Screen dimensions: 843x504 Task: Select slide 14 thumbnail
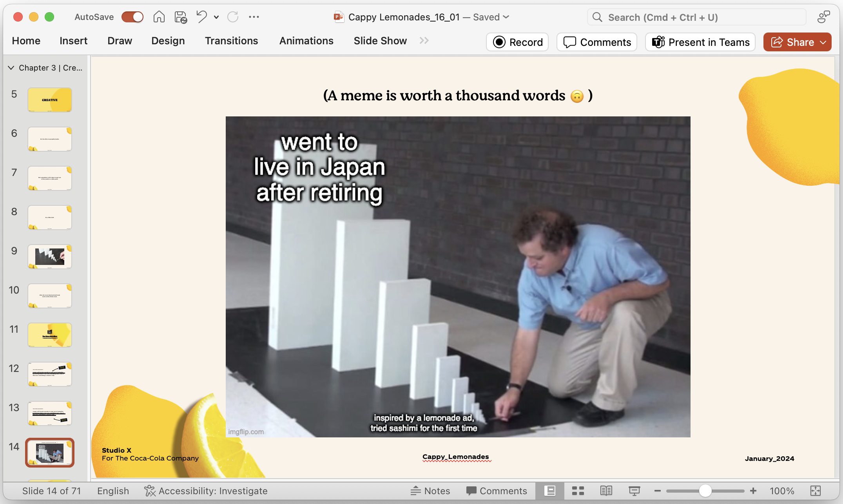pos(50,453)
